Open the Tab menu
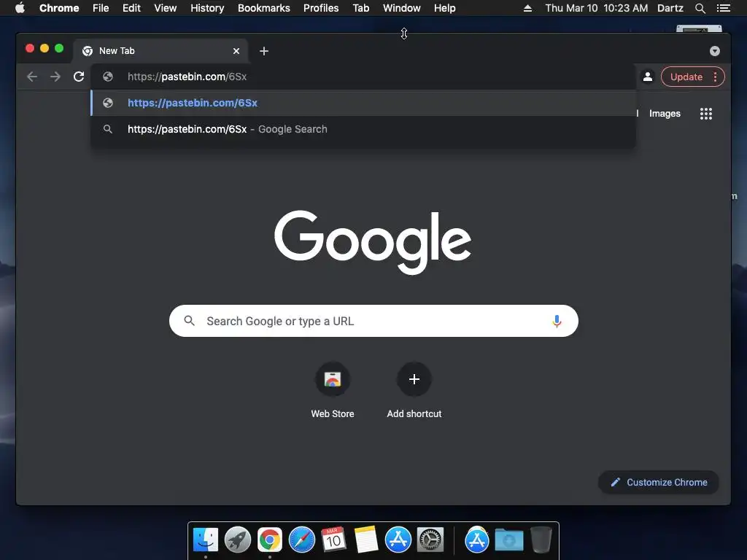This screenshot has width=747, height=560. [360, 8]
